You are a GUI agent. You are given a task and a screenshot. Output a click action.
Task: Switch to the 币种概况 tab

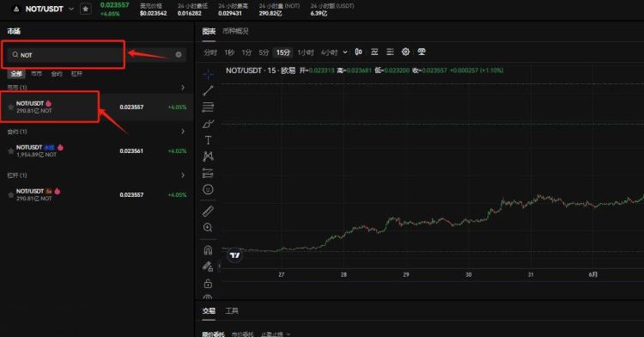[x=235, y=31]
